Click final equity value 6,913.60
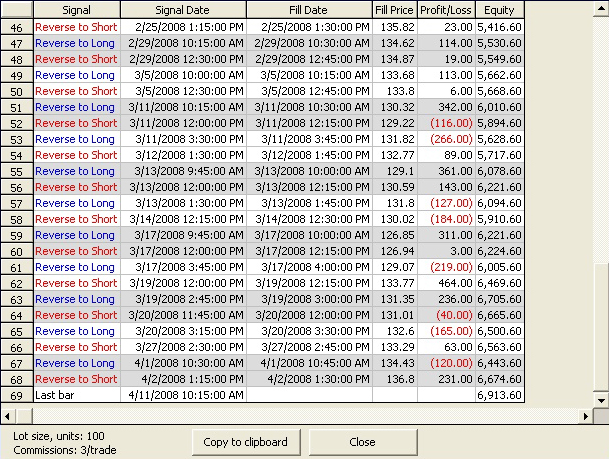Screen dimensions: 609x459 (x=499, y=395)
